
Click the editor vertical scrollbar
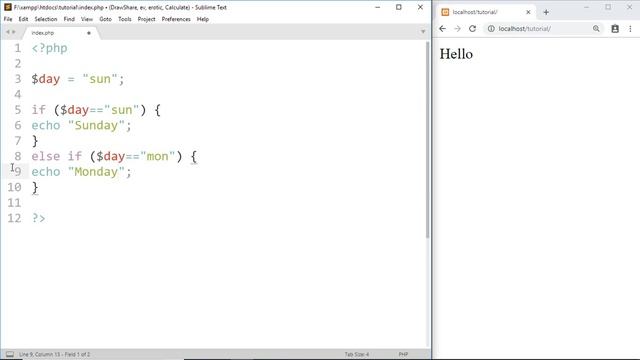(x=428, y=139)
